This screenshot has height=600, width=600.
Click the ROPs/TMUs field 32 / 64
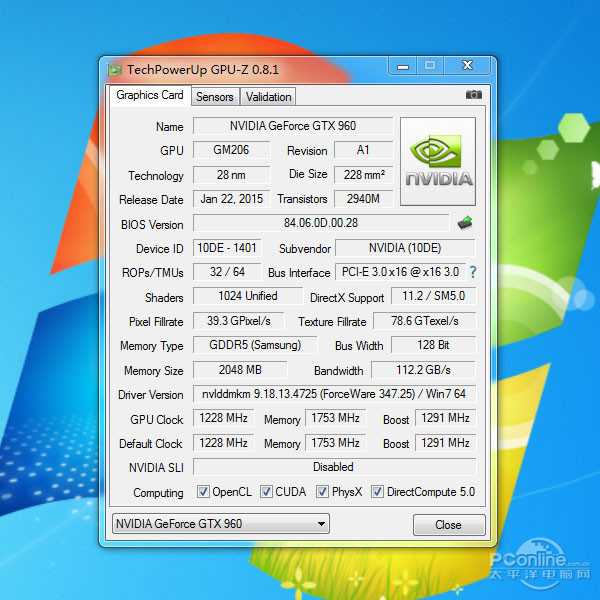click(227, 272)
